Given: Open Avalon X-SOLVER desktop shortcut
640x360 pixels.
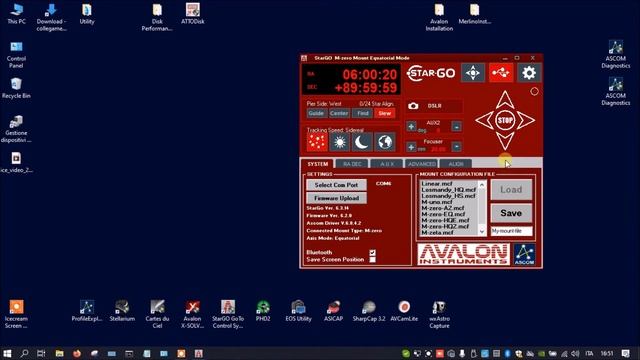Looking at the screenshot, I should (x=192, y=315).
